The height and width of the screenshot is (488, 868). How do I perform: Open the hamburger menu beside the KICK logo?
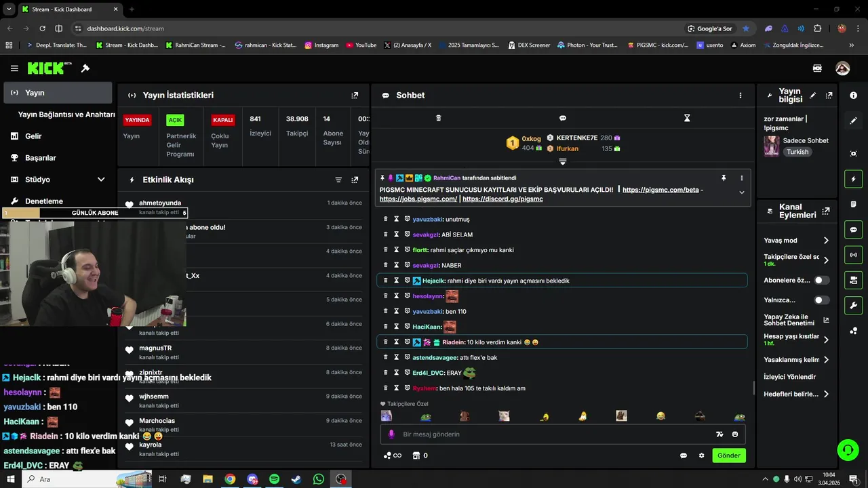tap(14, 68)
